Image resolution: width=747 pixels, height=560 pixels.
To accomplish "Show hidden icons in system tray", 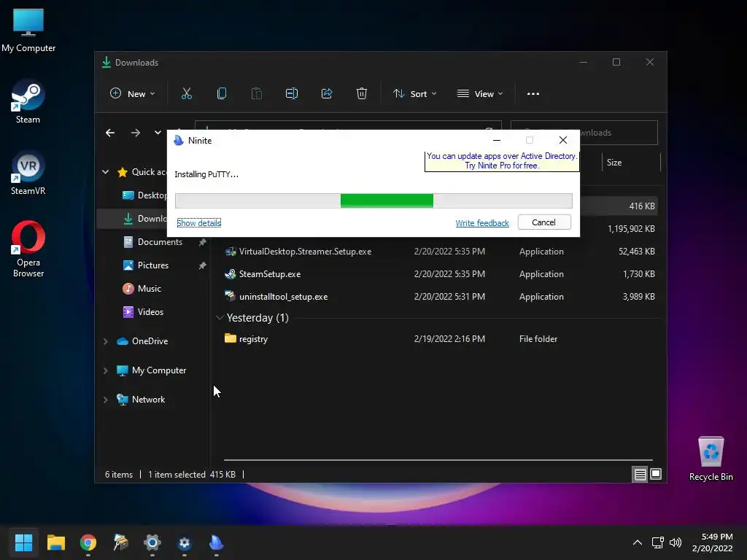I will point(638,542).
